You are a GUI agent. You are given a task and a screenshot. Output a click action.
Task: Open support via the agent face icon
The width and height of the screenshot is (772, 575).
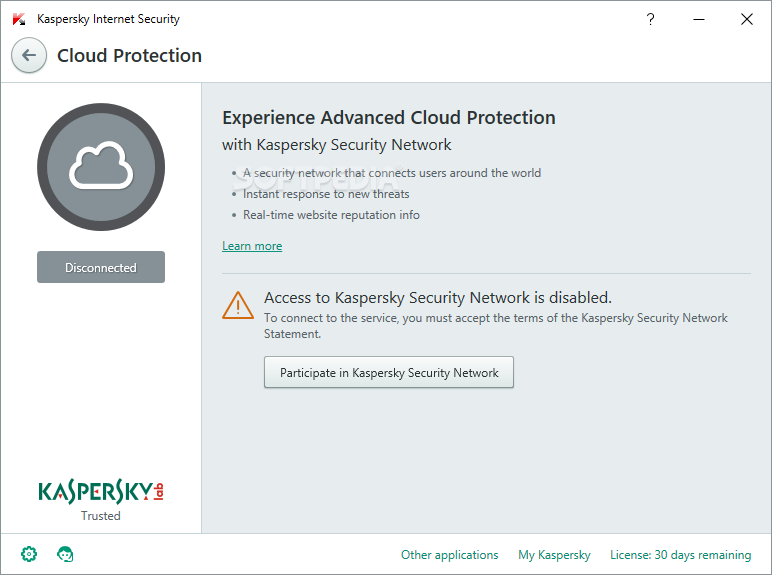click(65, 554)
